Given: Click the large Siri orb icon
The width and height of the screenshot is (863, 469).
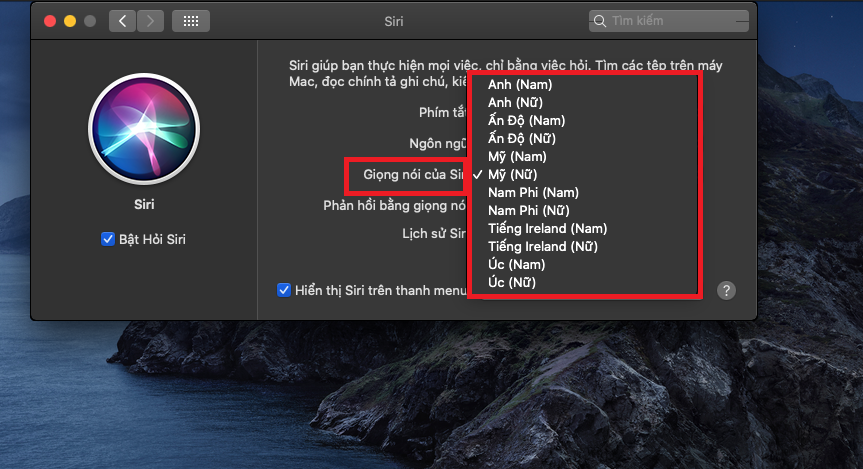Looking at the screenshot, I should coord(144,129).
